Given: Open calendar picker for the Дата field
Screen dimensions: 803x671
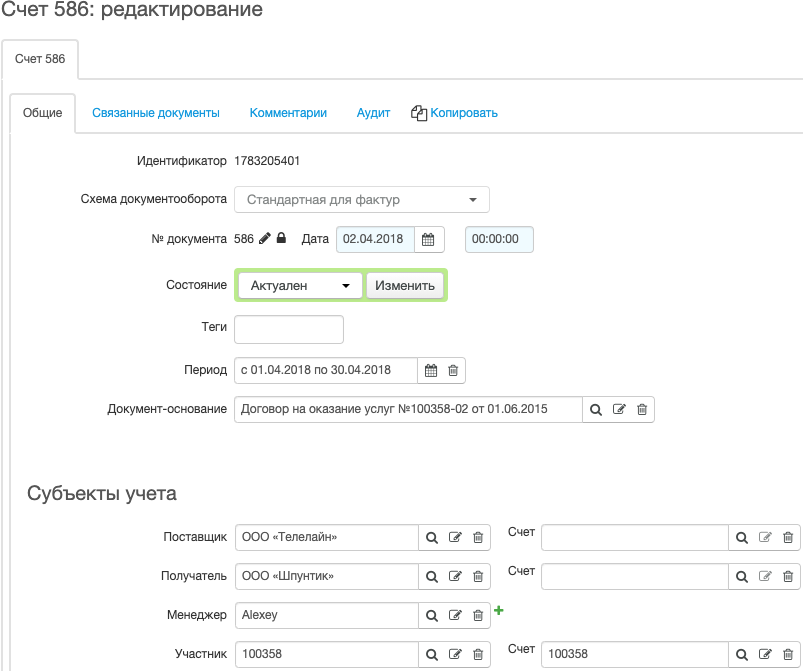Looking at the screenshot, I should coord(429,239).
